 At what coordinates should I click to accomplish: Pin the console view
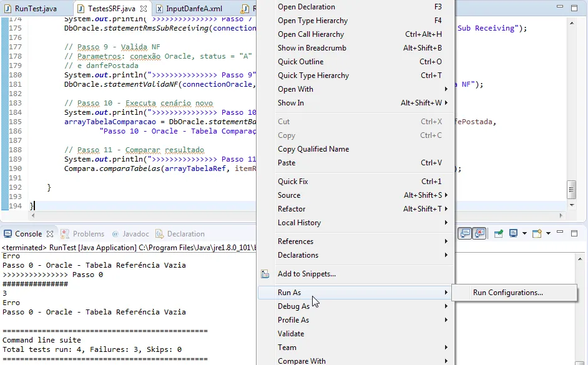pyautogui.click(x=499, y=233)
